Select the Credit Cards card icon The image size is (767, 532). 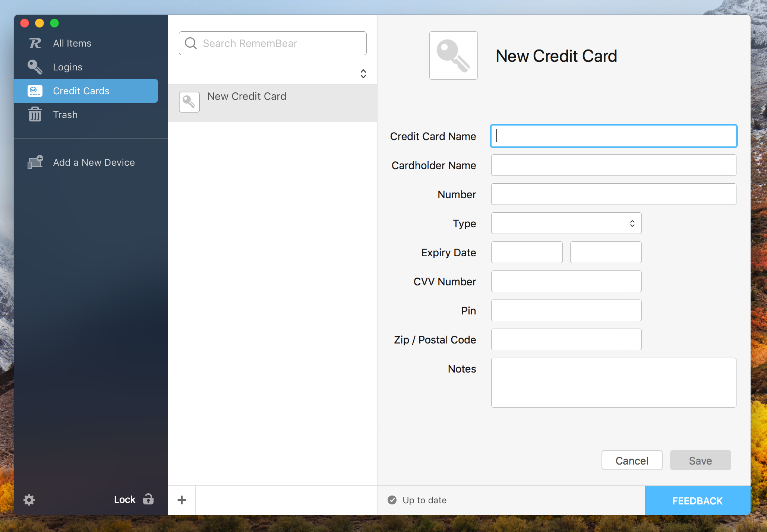[x=35, y=91]
